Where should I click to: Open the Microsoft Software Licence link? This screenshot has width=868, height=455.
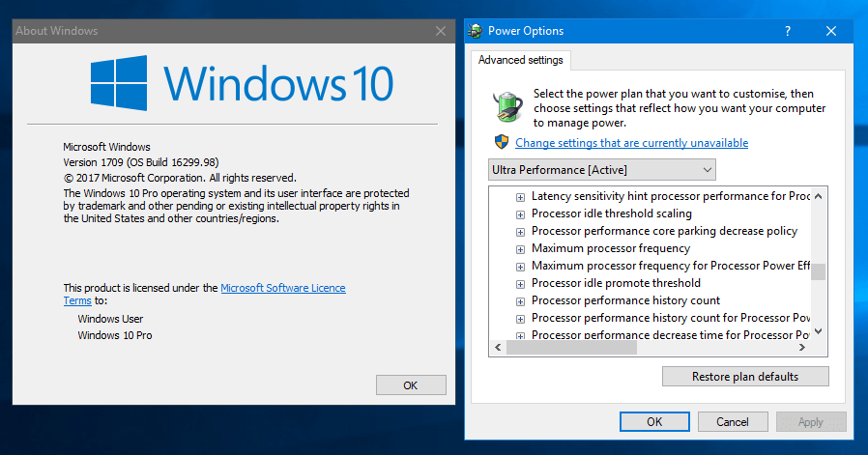click(x=283, y=288)
